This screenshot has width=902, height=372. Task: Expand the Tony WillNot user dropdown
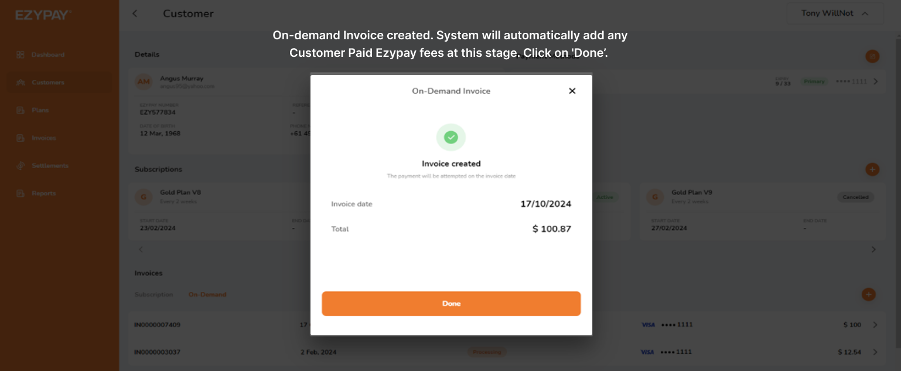(835, 13)
